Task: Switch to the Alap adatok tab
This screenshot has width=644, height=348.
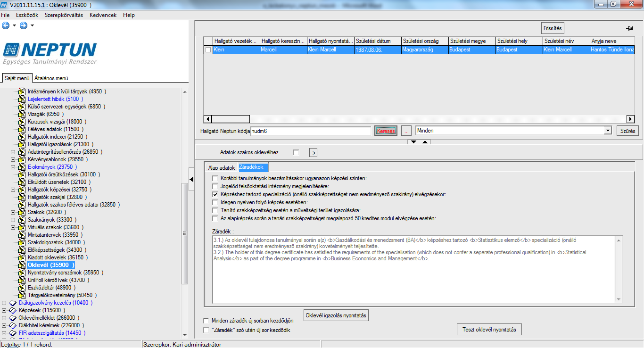Action: (x=222, y=168)
